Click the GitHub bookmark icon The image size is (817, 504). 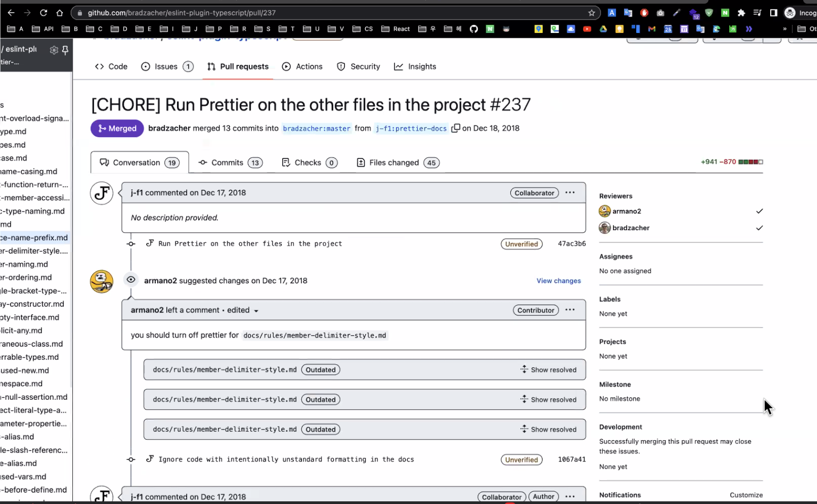click(474, 29)
